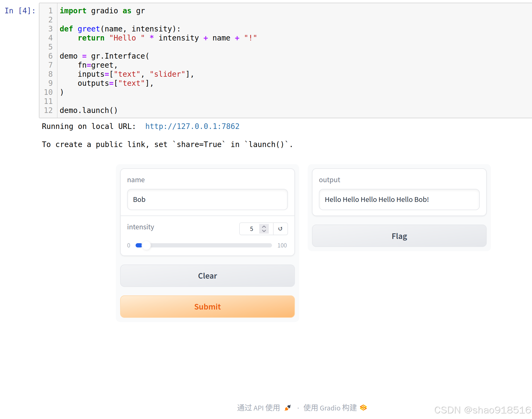Click the output textbox with Hello text
Image resolution: width=532 pixels, height=419 pixels.
pyautogui.click(x=399, y=200)
